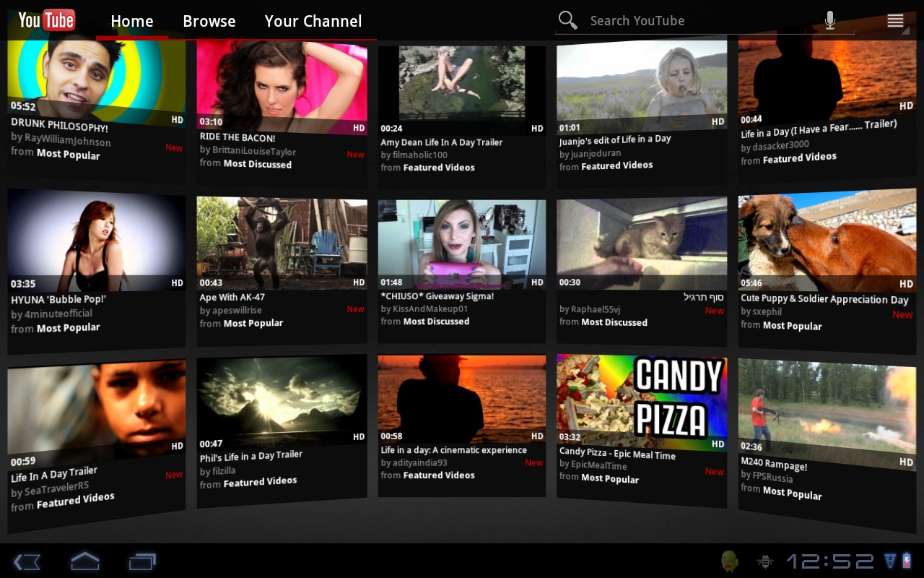Click the 'Ape With AK-47' title text

tap(232, 297)
